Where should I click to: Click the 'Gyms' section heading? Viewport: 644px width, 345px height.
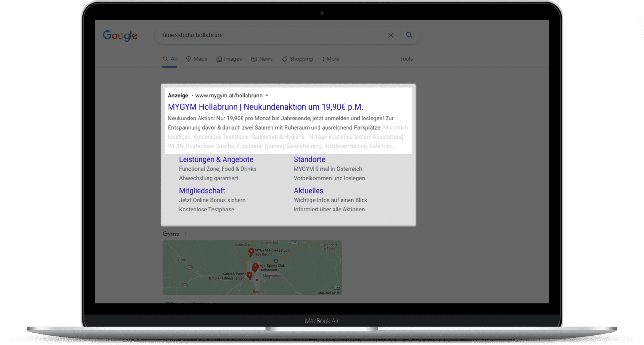pyautogui.click(x=171, y=234)
